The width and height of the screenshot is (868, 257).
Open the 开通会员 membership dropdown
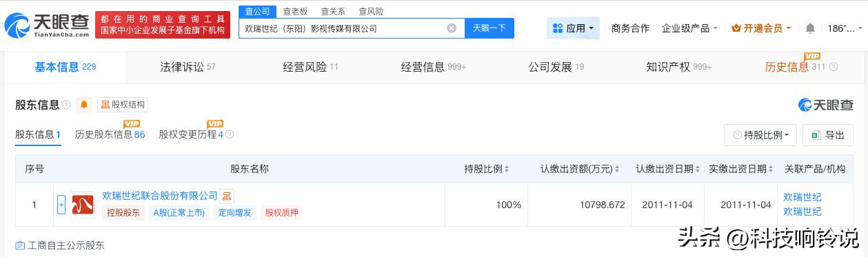761,28
